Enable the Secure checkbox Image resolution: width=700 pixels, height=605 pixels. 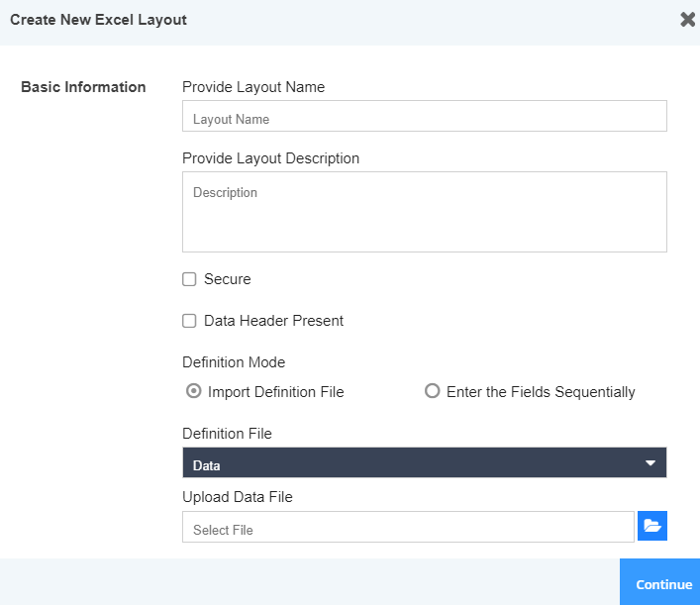[x=189, y=279]
